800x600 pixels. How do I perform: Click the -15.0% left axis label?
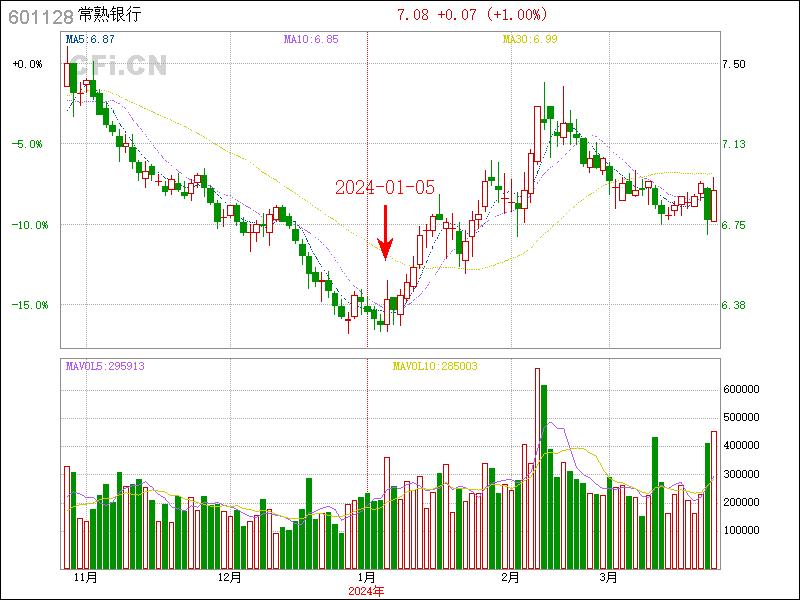pyautogui.click(x=30, y=305)
